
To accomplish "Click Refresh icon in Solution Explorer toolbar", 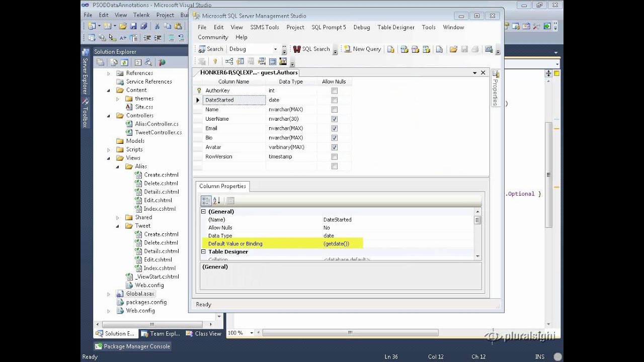I will (x=124, y=62).
